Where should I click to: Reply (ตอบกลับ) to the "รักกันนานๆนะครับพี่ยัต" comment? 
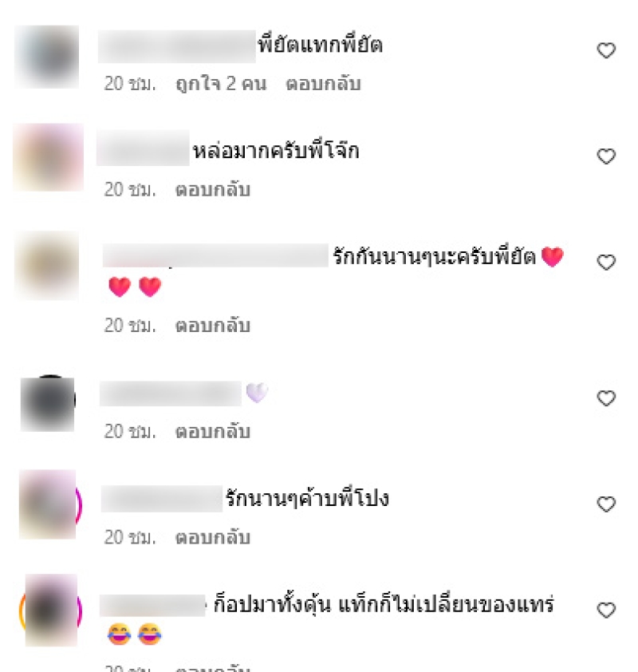pyautogui.click(x=213, y=326)
